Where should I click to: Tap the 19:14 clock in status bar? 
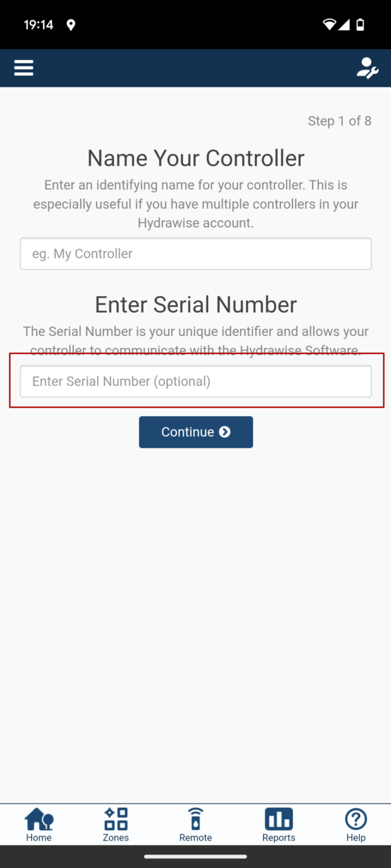(38, 25)
